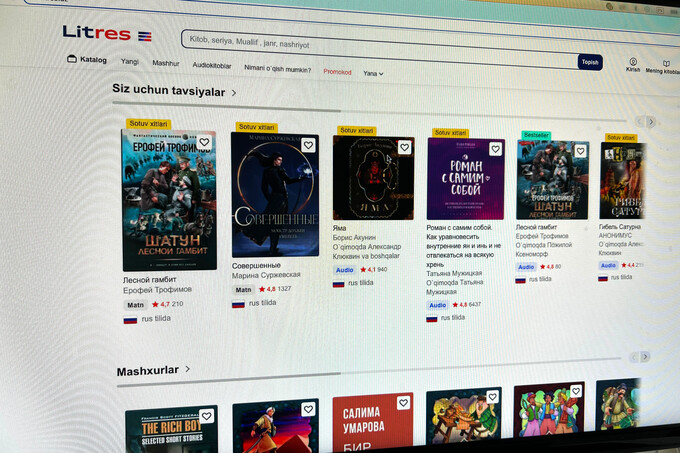
Task: Toggle heart on Совершенные book cover
Action: pyautogui.click(x=308, y=145)
